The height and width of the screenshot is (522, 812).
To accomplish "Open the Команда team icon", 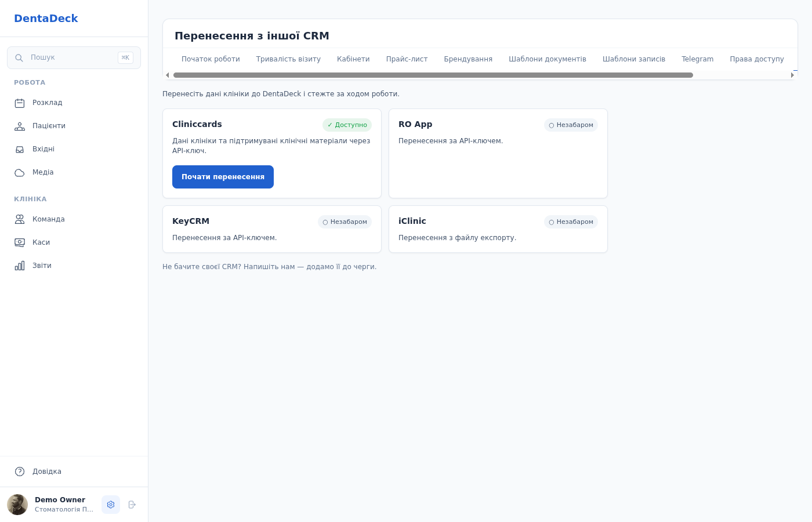I will (x=20, y=219).
